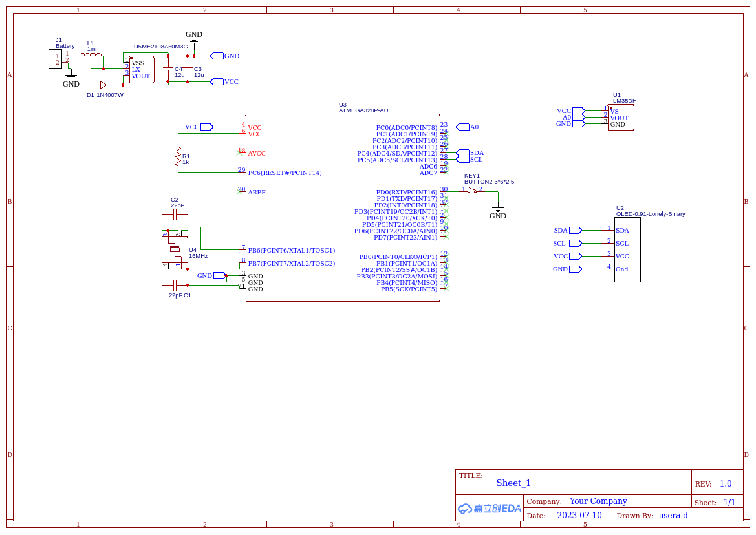Click the A0 net flag on LM35DH VOUT
This screenshot has height=535, width=756.
coord(574,118)
